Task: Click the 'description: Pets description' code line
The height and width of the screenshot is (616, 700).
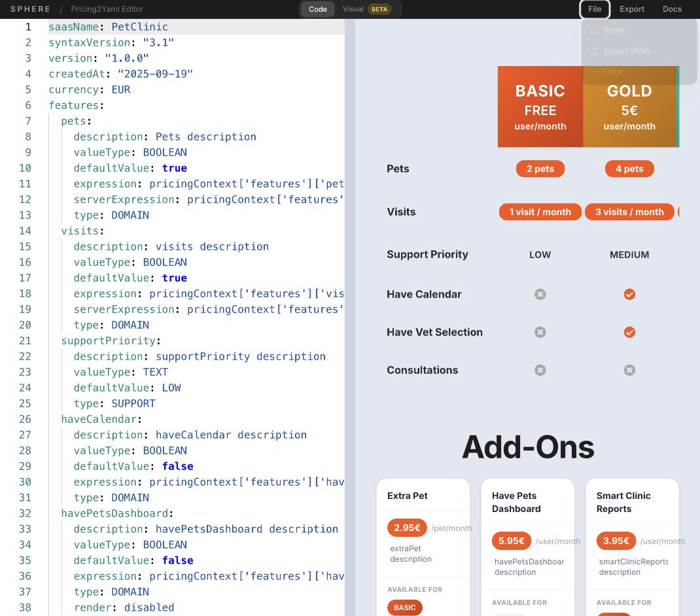Action: pos(165,137)
